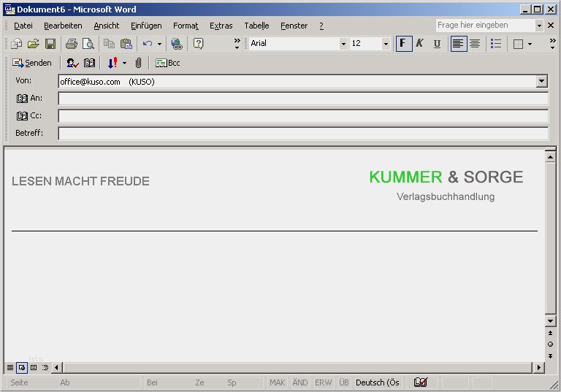Attach a file with the paperclip icon

(139, 63)
